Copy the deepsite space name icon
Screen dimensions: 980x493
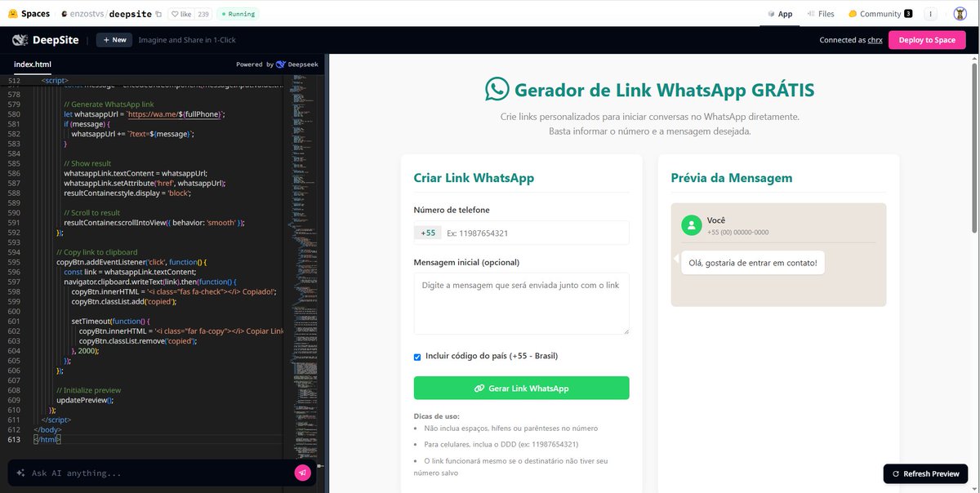pos(158,14)
